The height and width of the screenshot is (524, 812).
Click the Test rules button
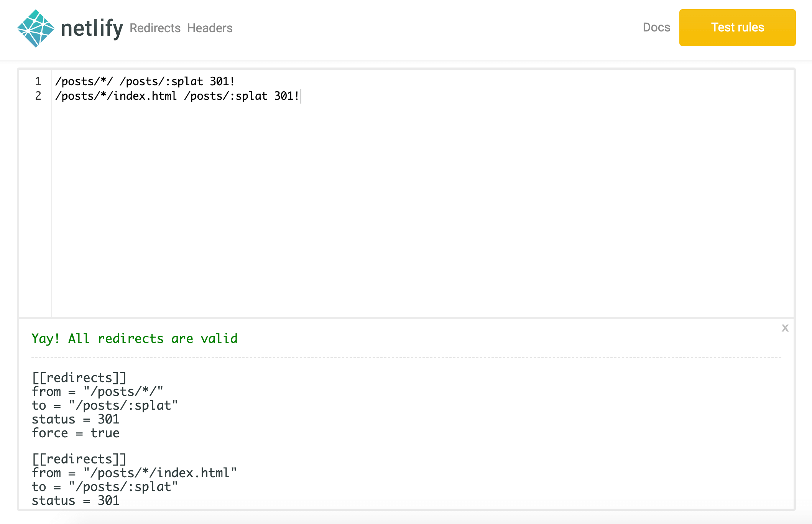tap(737, 28)
